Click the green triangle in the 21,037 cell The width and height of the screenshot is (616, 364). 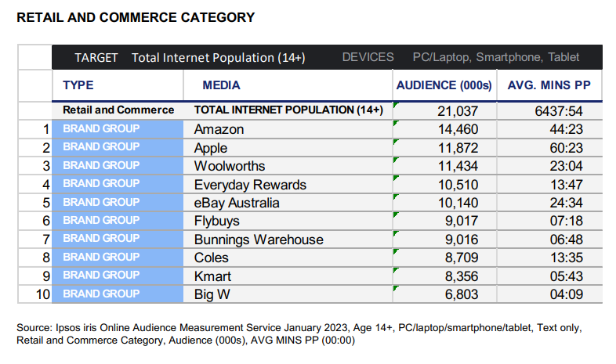[396, 104]
